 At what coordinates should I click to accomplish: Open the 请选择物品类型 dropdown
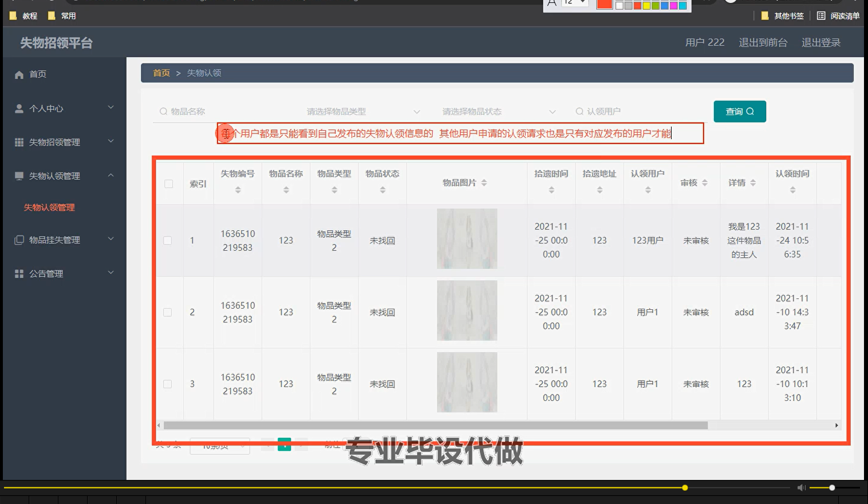point(364,112)
